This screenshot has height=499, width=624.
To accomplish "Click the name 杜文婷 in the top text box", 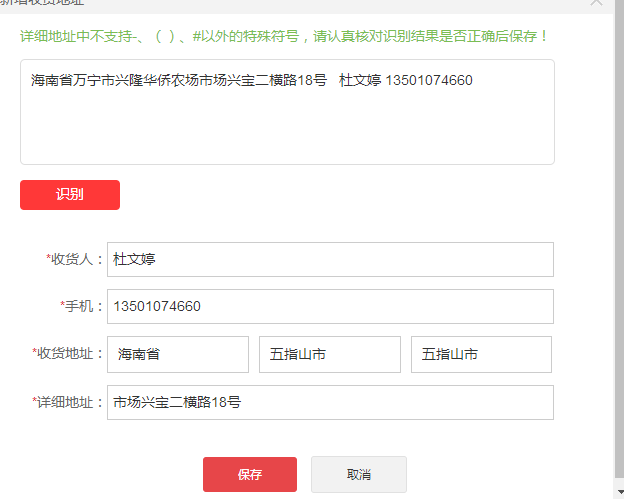I will (x=360, y=80).
